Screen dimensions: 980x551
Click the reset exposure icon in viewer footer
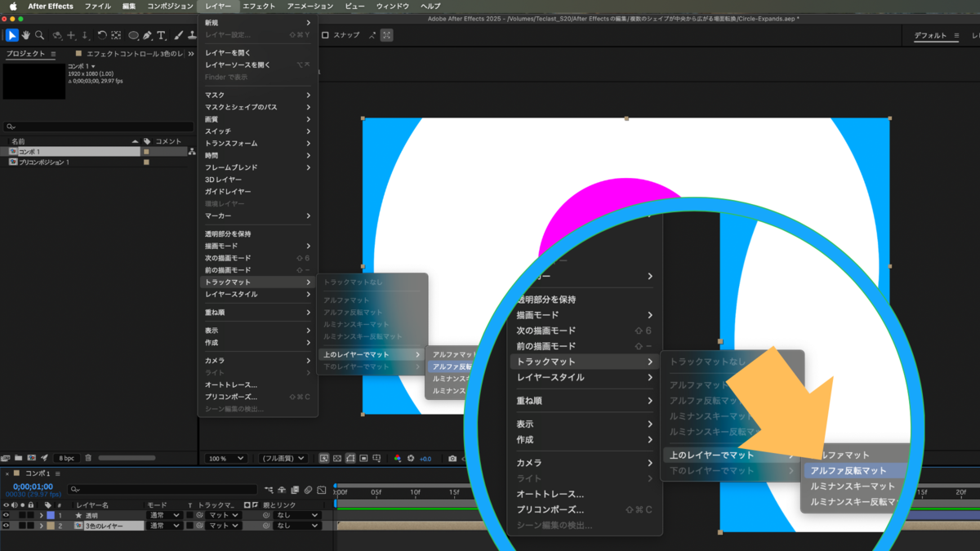coord(411,459)
